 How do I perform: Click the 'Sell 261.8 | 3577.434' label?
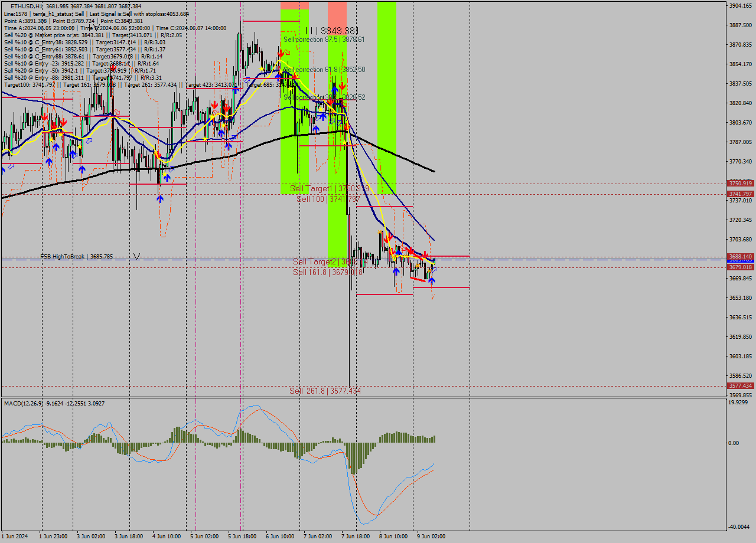pos(325,391)
